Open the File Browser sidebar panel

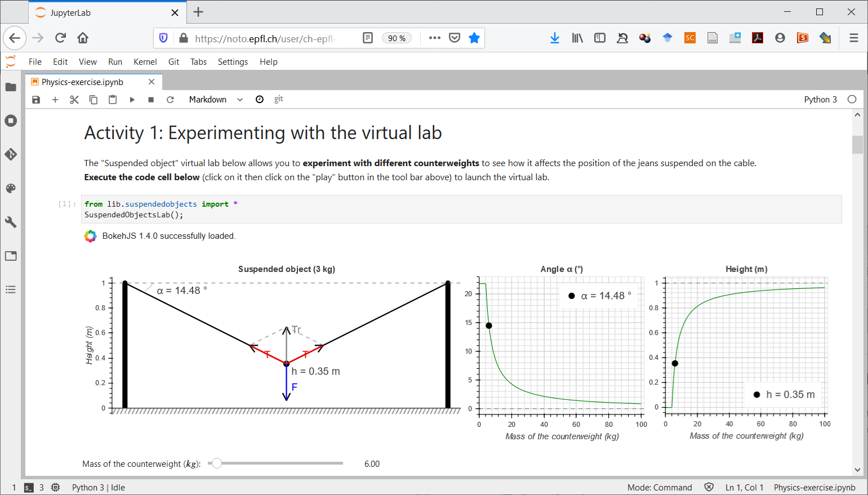(x=11, y=87)
